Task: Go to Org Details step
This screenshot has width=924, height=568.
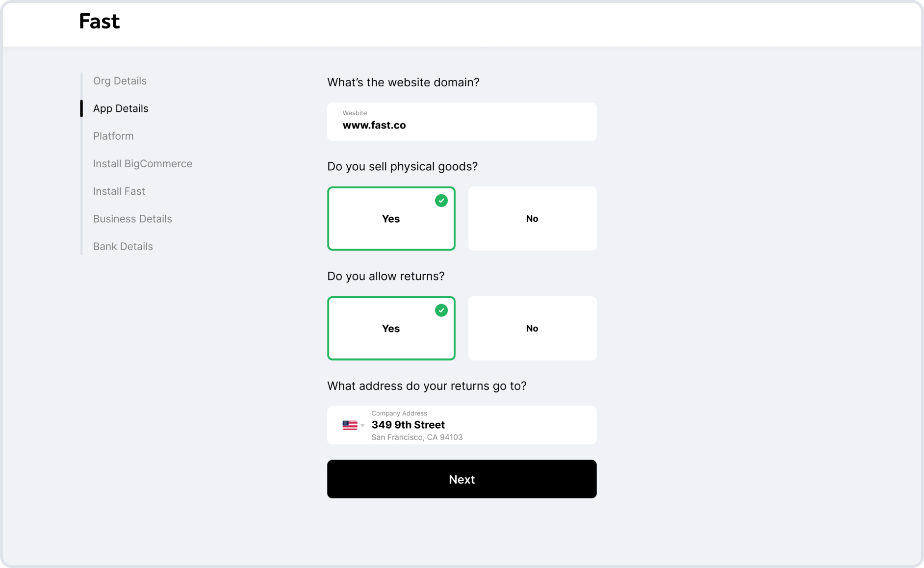Action: click(120, 81)
